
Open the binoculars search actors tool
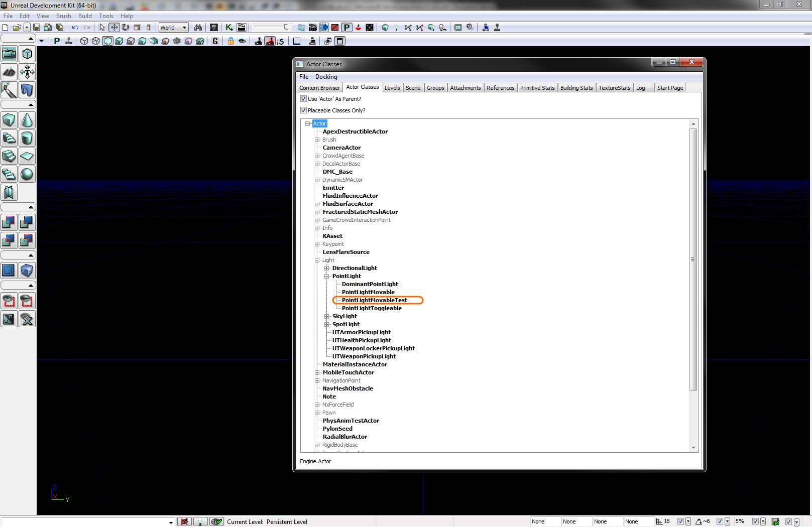[x=198, y=28]
